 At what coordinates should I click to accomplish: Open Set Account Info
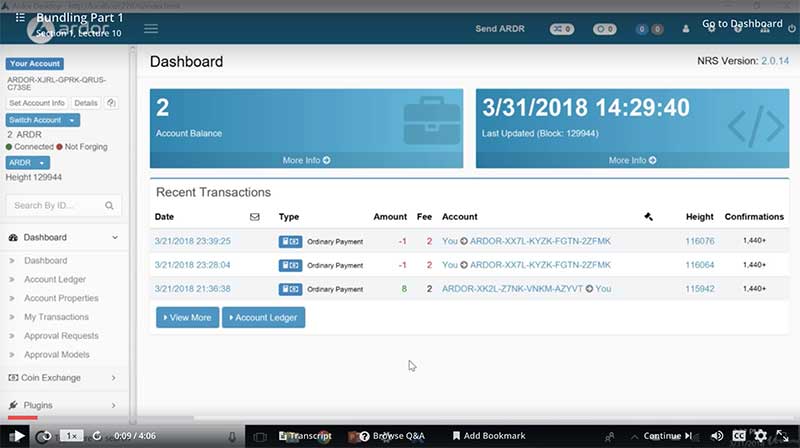click(37, 103)
